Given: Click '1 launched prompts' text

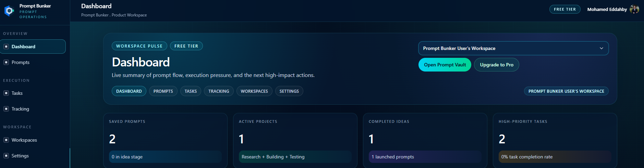Looking at the screenshot, I should tap(393, 157).
